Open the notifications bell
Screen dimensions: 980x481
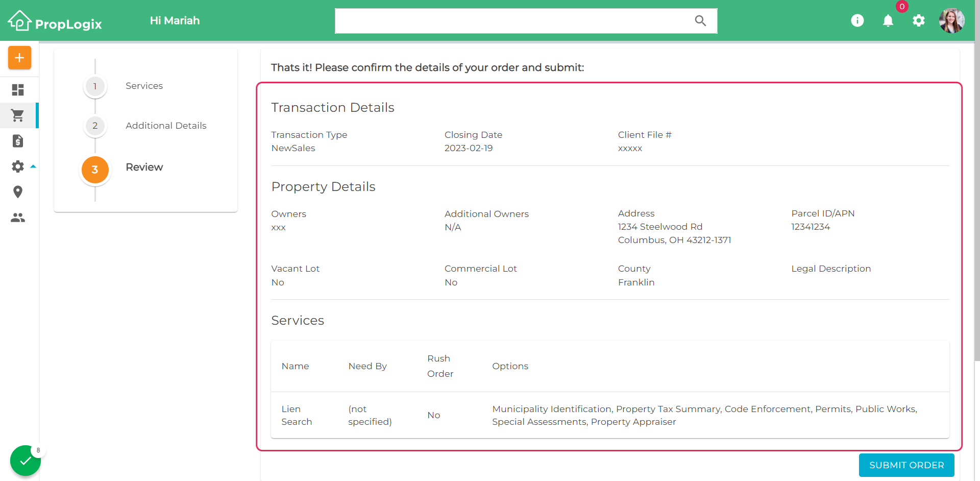point(888,20)
